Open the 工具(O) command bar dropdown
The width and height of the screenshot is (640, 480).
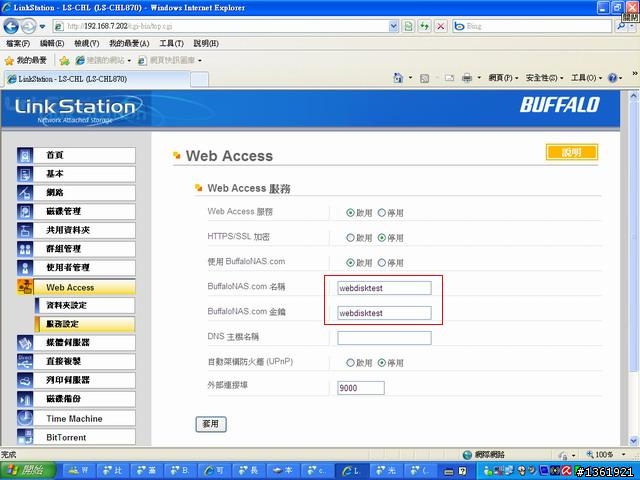click(x=587, y=78)
